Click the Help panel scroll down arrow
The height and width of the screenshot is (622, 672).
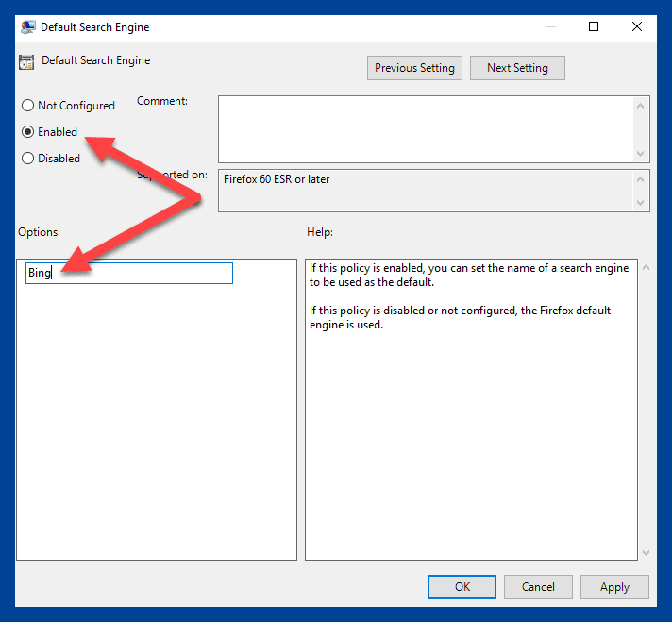click(646, 553)
